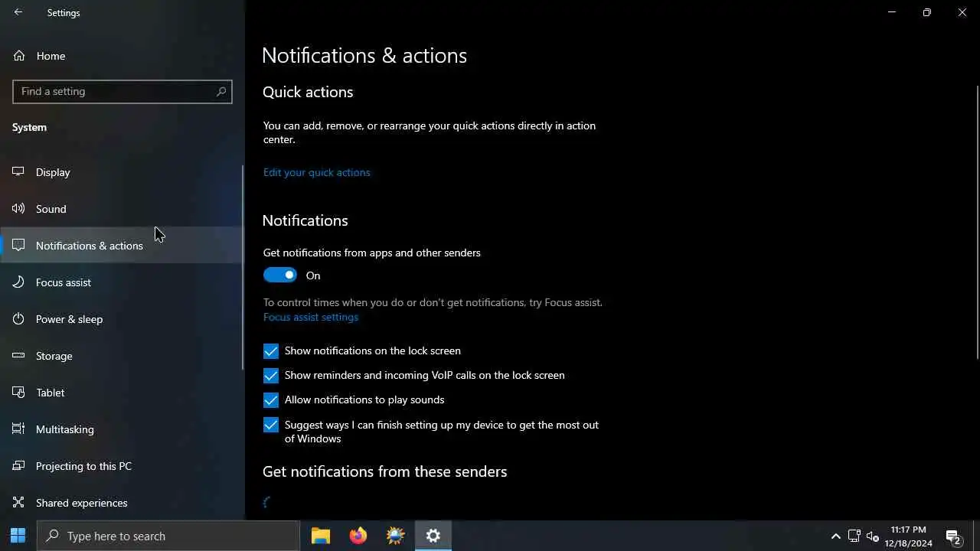This screenshot has width=980, height=551.
Task: Click the sidebar vertical scrollbar
Action: click(x=243, y=268)
